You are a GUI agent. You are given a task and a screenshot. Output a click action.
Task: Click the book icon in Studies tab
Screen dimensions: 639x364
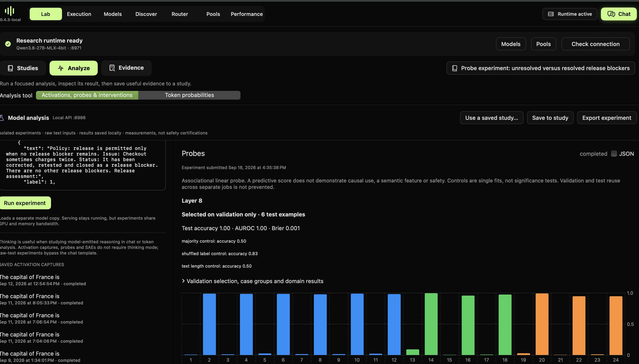click(10, 68)
